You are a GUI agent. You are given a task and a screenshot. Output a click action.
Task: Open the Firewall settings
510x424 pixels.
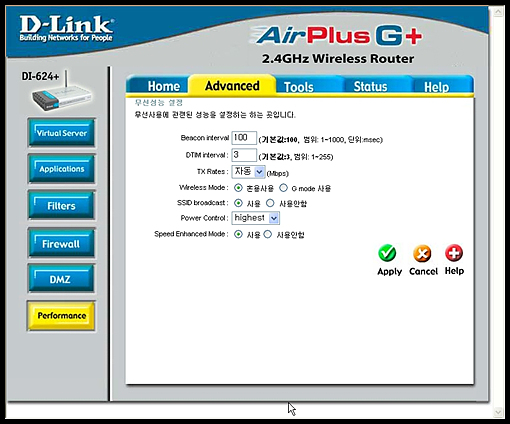coord(62,244)
